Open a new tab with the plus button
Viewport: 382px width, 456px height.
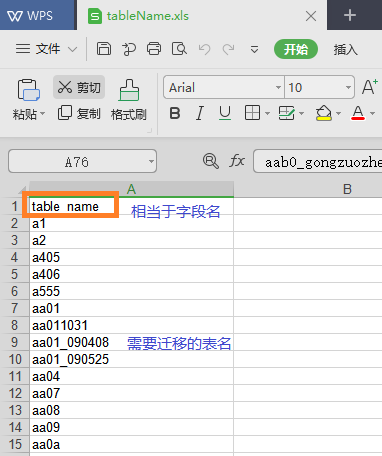(x=350, y=15)
